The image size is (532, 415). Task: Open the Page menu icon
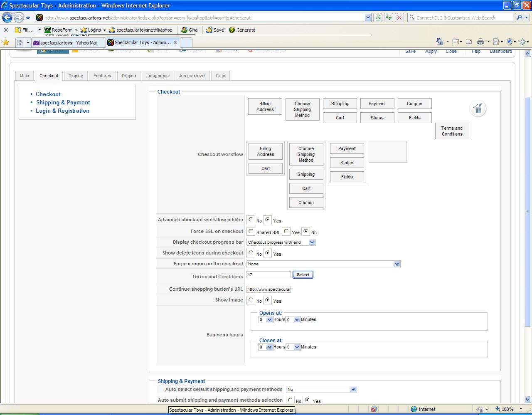click(496, 42)
